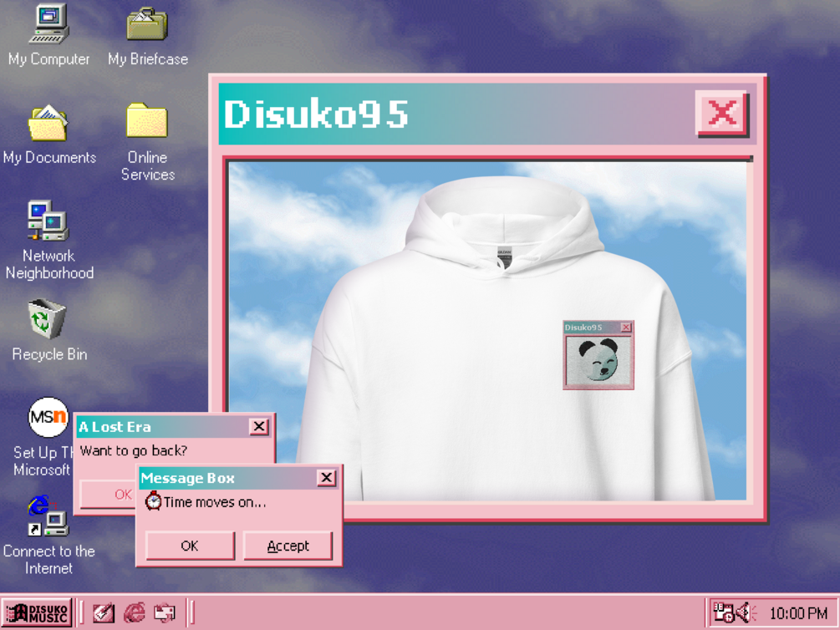Choose Accept in the Message Box
Screen dimensions: 840x630
pyautogui.click(x=288, y=546)
